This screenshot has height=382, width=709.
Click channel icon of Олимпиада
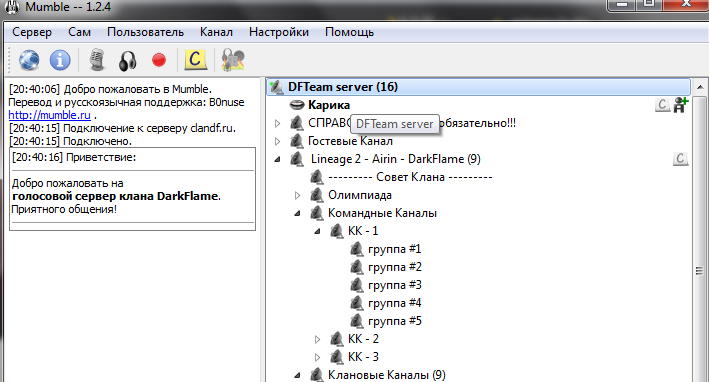[x=317, y=195]
